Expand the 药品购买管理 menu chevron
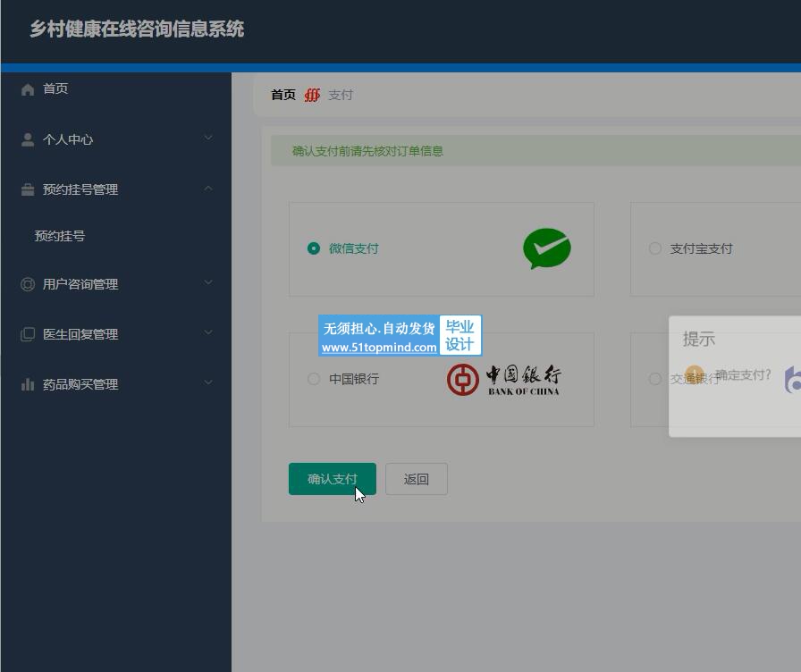The image size is (801, 672). point(208,382)
